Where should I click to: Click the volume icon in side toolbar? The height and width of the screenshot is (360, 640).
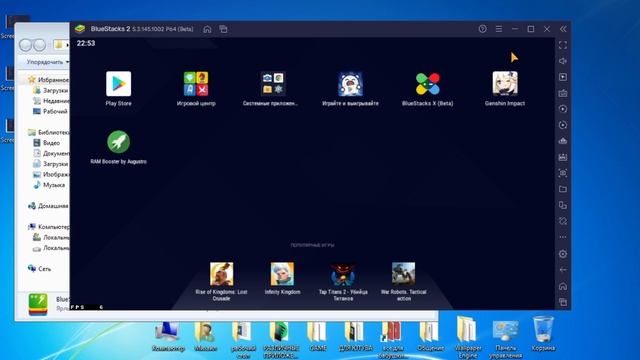[x=563, y=61]
